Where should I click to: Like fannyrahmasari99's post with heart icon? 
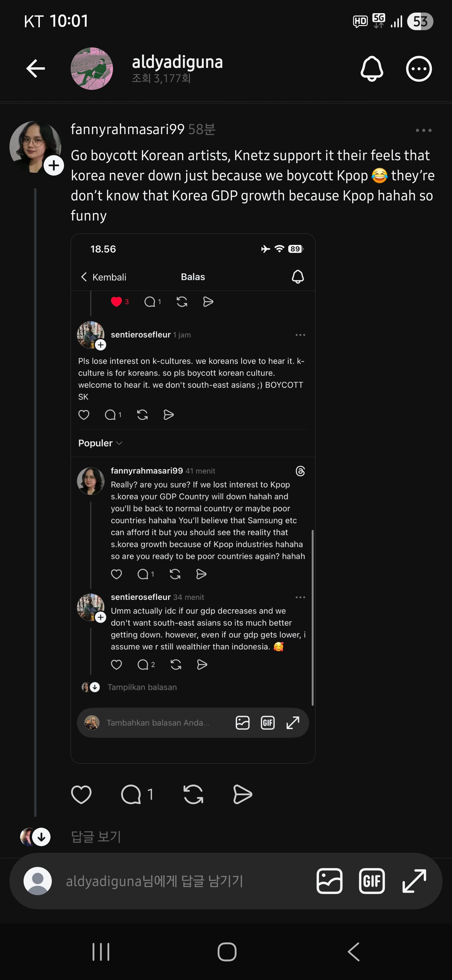(x=81, y=794)
